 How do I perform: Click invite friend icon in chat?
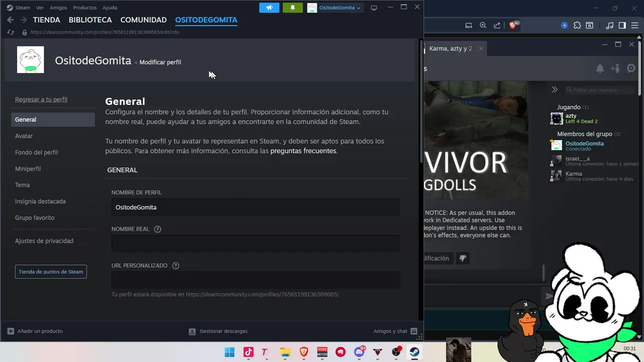(x=615, y=69)
